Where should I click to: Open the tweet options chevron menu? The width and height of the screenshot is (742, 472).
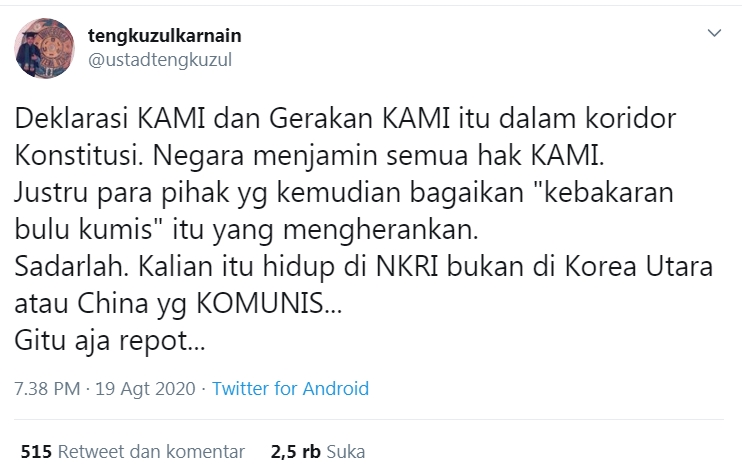714,33
